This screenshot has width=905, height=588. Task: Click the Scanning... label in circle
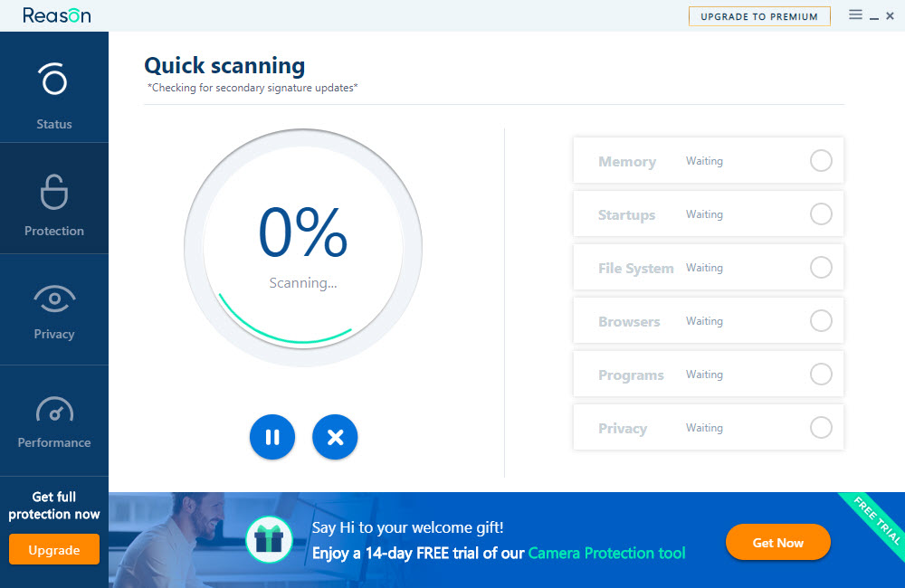[303, 283]
